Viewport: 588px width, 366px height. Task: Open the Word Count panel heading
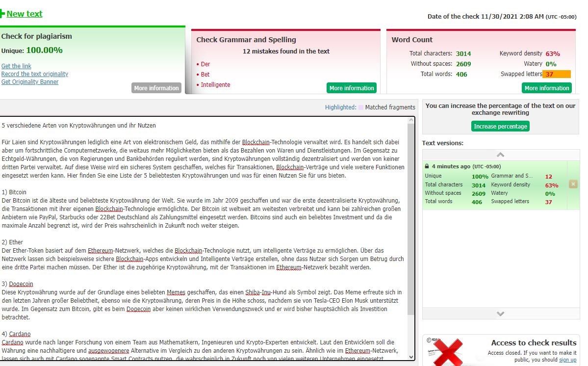pos(412,40)
